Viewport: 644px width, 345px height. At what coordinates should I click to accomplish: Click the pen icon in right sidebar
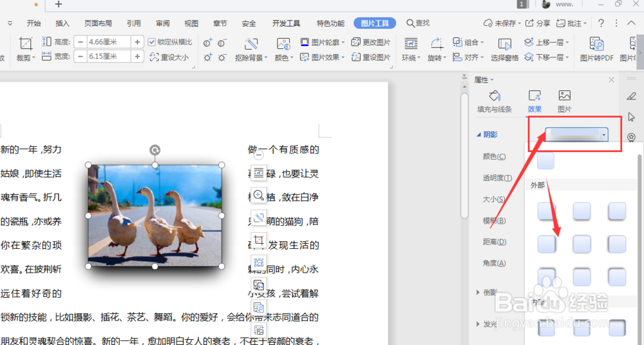(x=631, y=96)
